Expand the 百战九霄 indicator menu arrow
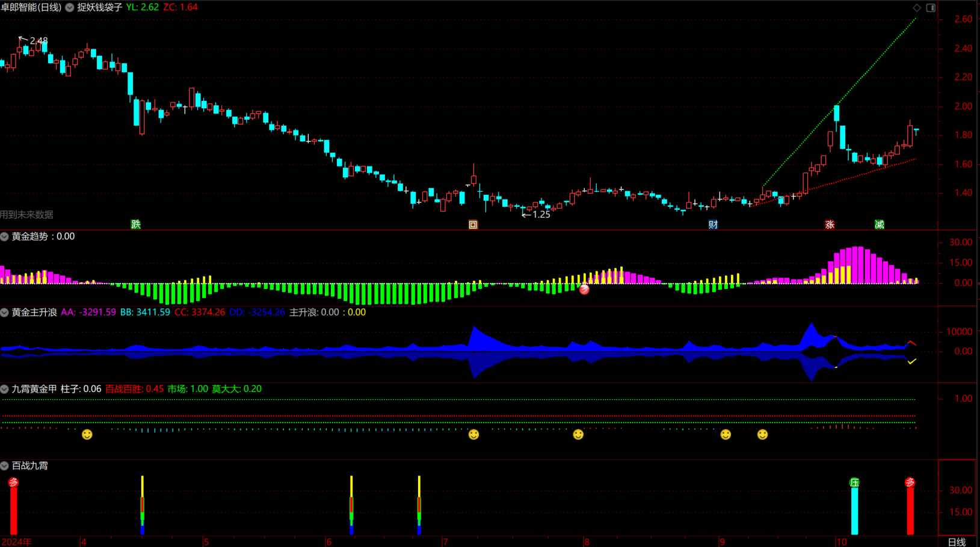The width and height of the screenshot is (980, 547). (x=5, y=466)
